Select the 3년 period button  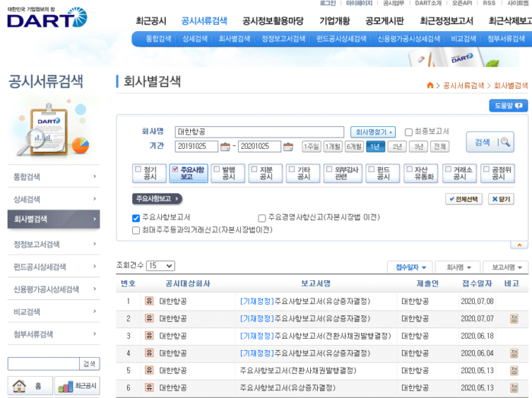(x=418, y=147)
